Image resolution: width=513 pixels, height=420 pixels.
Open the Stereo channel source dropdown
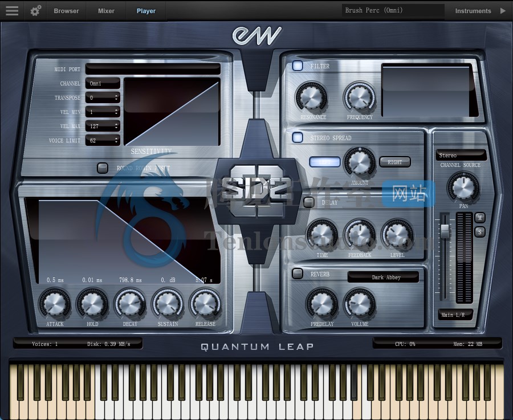coord(461,155)
